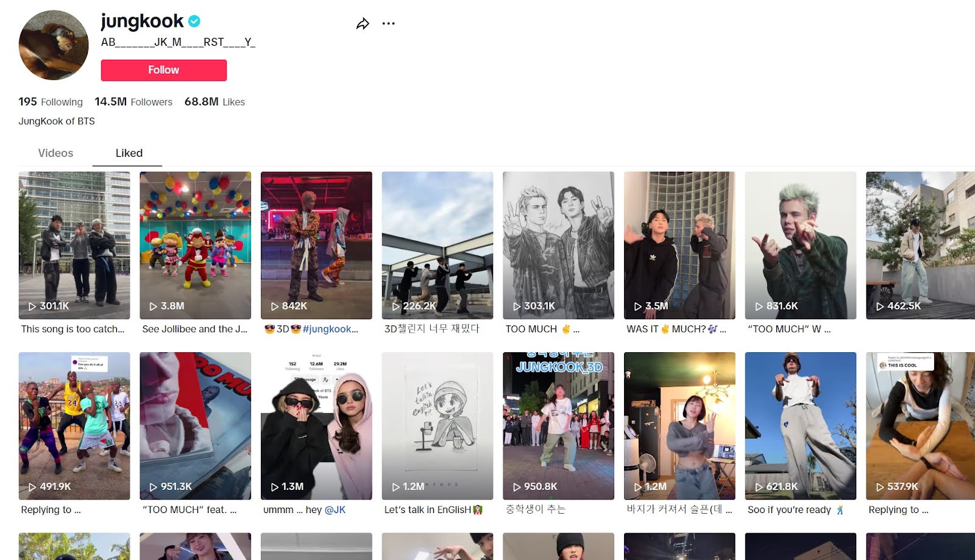This screenshot has width=975, height=560.
Task: Open the video with 831.6K plays
Action: point(801,246)
